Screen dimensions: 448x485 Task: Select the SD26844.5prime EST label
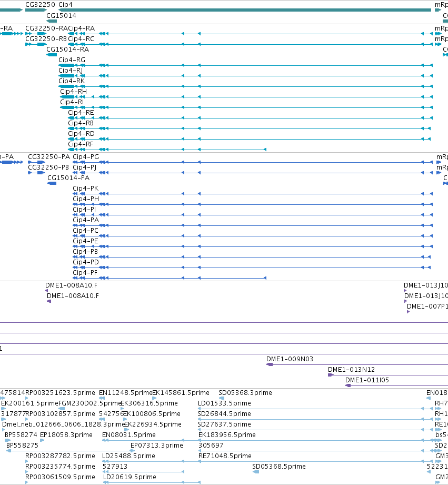click(224, 414)
